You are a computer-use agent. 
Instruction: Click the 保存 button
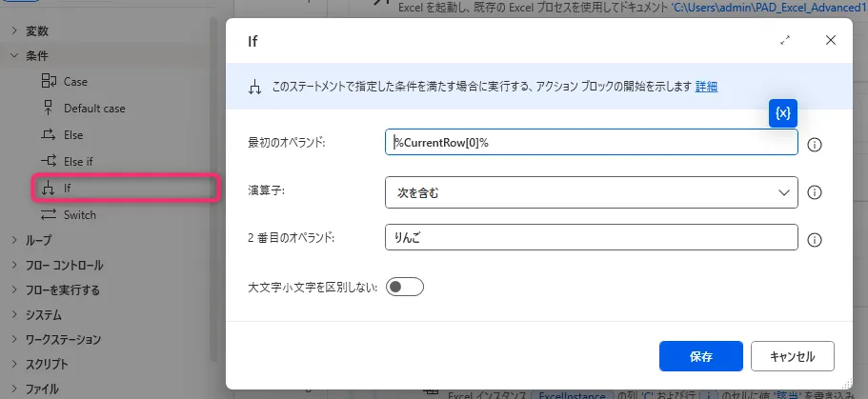click(x=700, y=356)
